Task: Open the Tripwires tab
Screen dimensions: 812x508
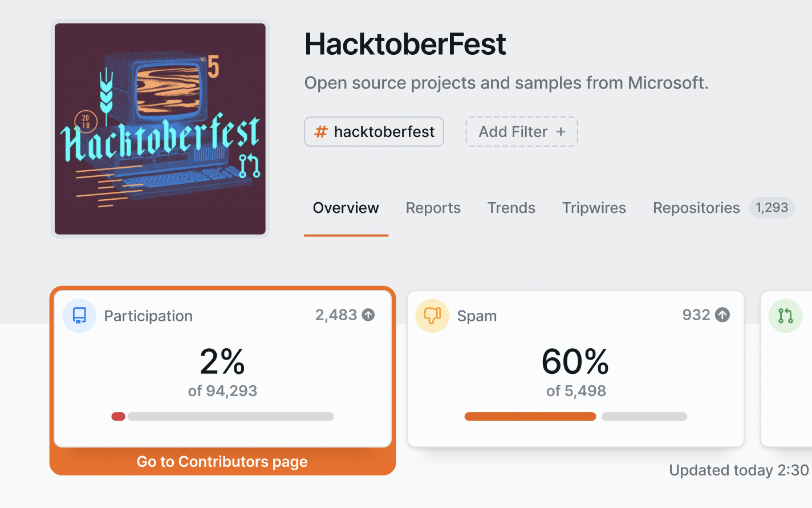Action: [594, 208]
